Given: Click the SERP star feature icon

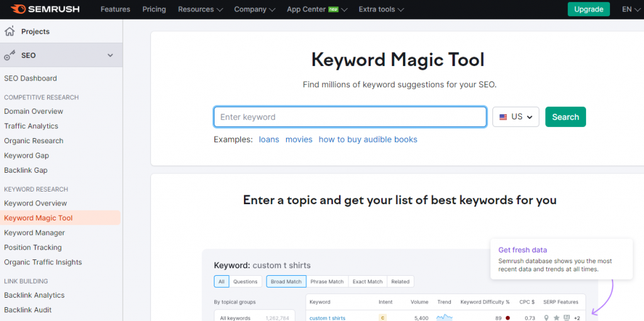Looking at the screenshot, I should (x=557, y=318).
